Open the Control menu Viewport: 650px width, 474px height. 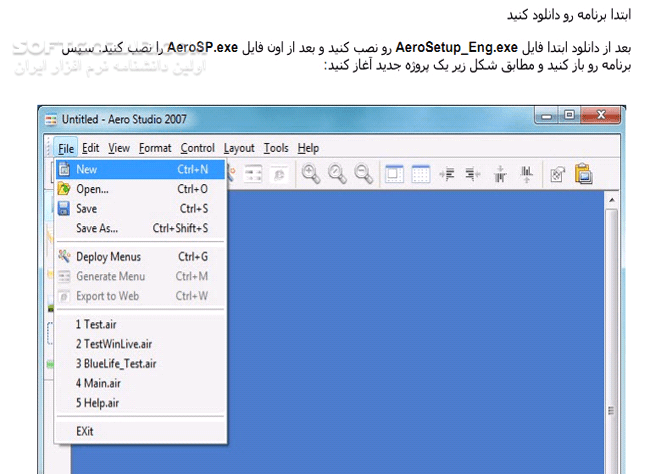pyautogui.click(x=198, y=148)
